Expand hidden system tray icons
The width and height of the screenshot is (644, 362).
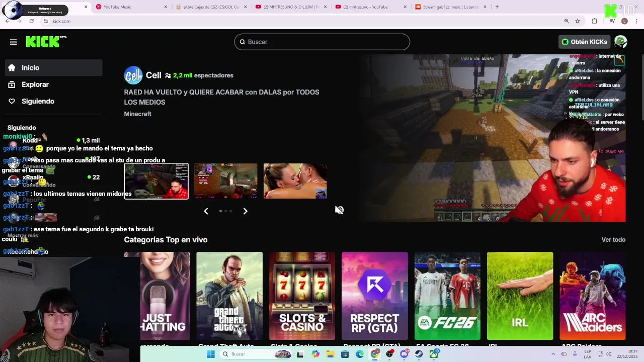click(x=553, y=354)
